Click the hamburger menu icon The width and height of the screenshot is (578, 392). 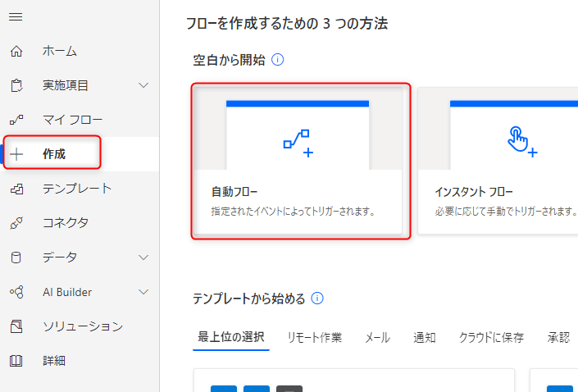click(x=16, y=17)
